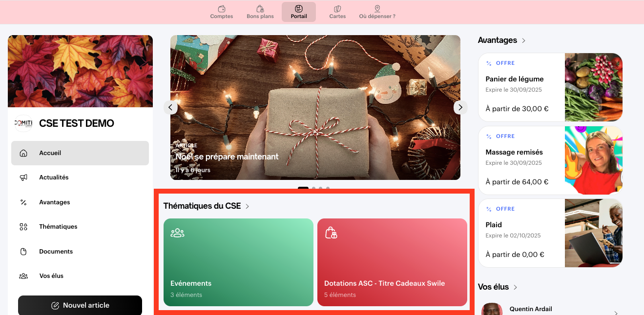Viewport: 644px width, 315px height.
Task: Click the Nouvel article button
Action: click(x=80, y=305)
